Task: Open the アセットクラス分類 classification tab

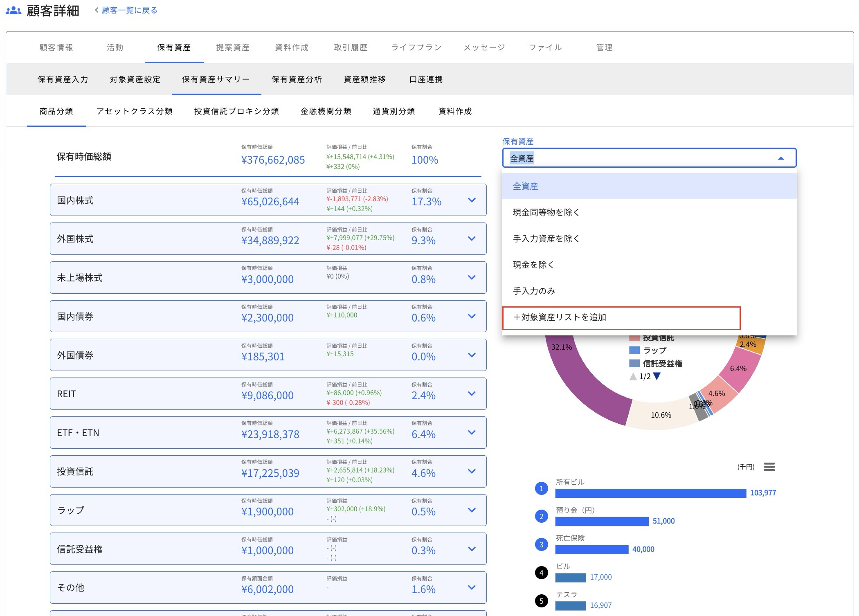Action: [135, 111]
